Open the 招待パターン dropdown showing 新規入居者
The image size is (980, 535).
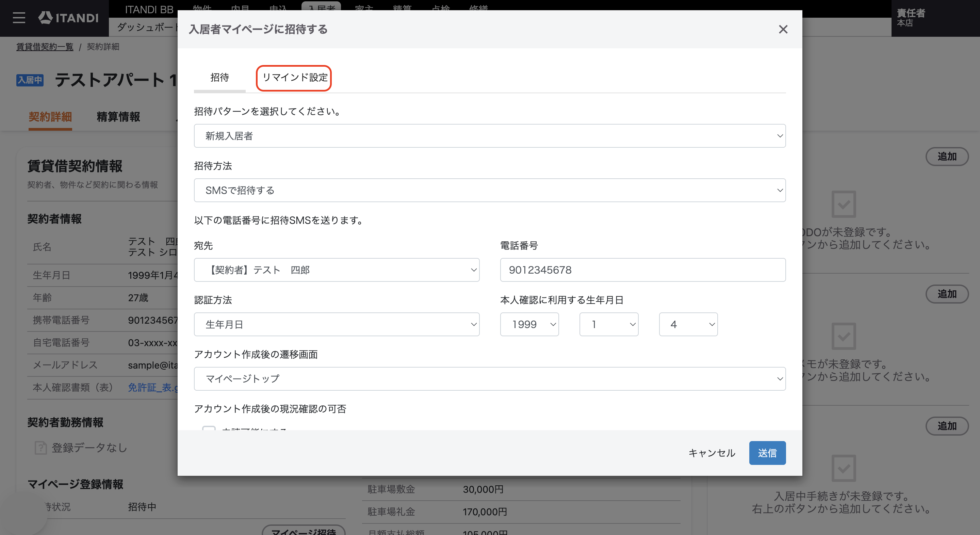point(490,136)
